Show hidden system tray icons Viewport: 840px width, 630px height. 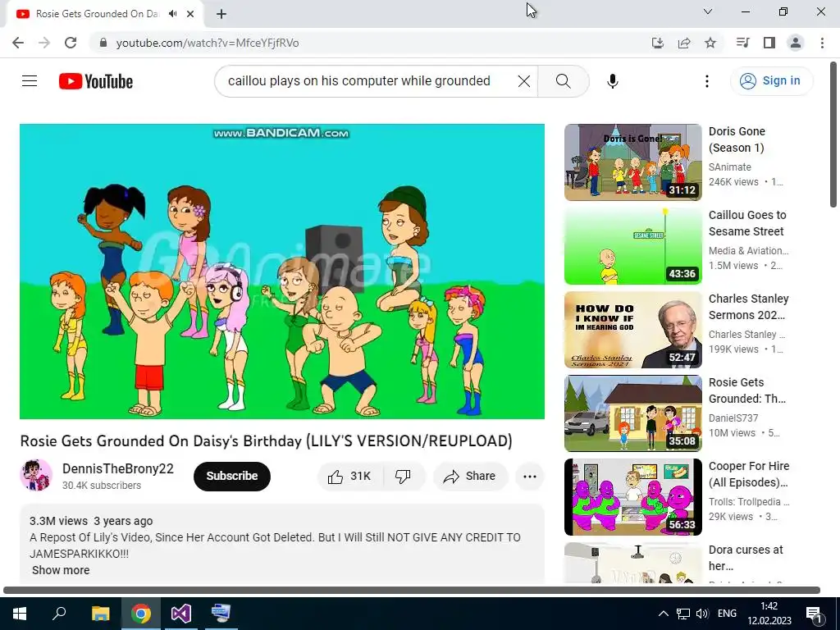click(663, 614)
